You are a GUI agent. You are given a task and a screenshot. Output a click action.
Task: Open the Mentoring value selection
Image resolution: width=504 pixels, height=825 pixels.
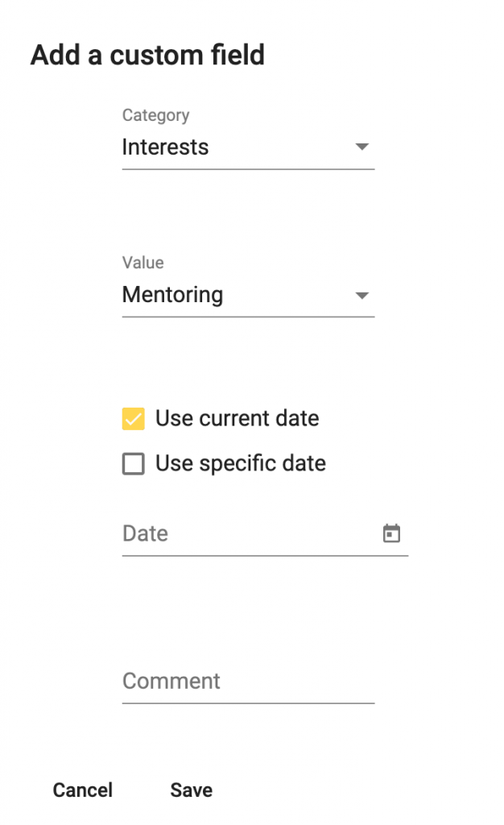[248, 295]
